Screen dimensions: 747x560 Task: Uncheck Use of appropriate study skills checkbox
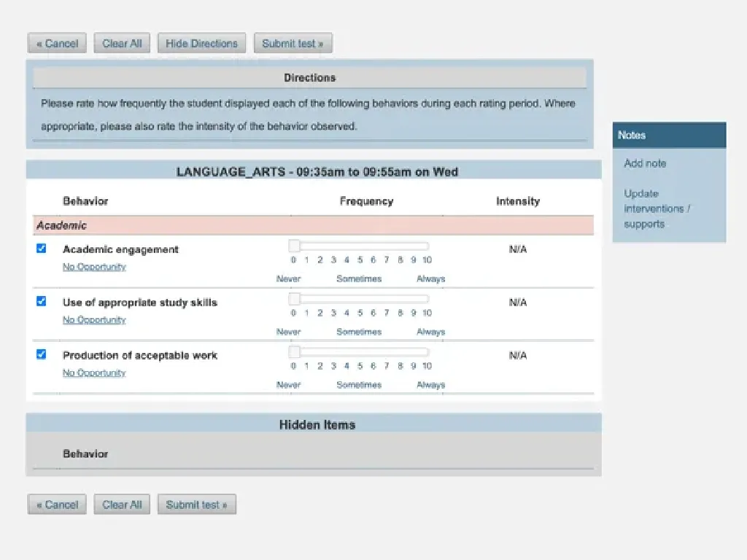(x=42, y=301)
